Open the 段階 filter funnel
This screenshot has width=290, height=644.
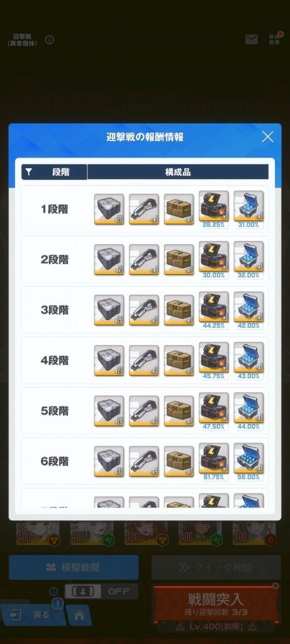[x=28, y=172]
